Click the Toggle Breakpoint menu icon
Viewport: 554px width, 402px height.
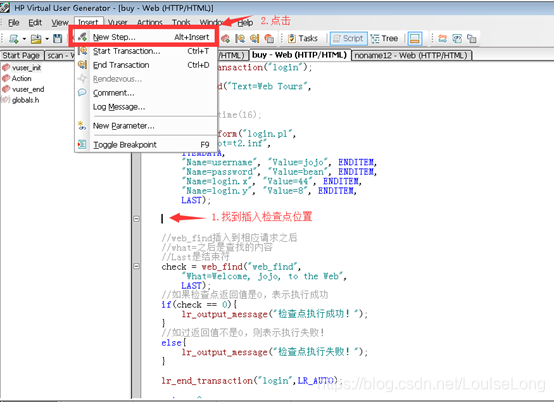[82, 144]
